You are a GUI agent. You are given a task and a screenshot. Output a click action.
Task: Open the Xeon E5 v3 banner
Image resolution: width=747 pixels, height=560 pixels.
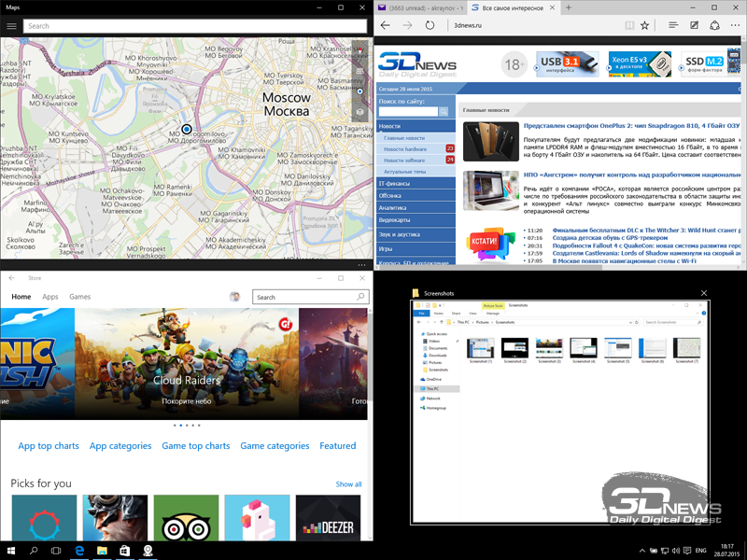coord(640,64)
